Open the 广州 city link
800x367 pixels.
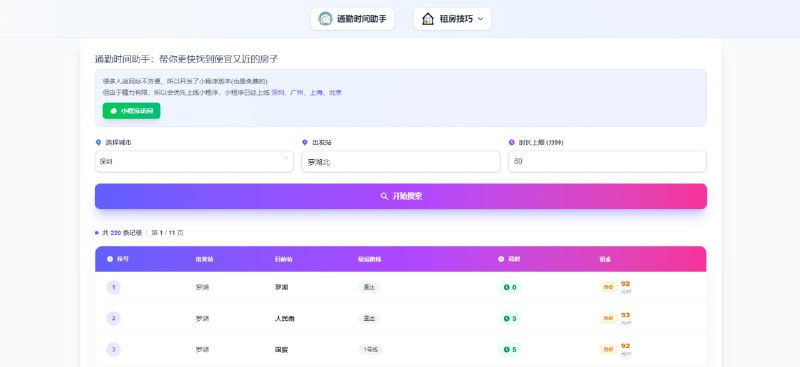297,93
